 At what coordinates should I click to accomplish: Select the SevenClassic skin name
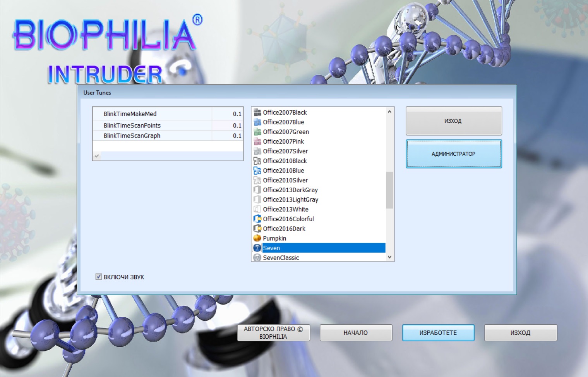[281, 258]
